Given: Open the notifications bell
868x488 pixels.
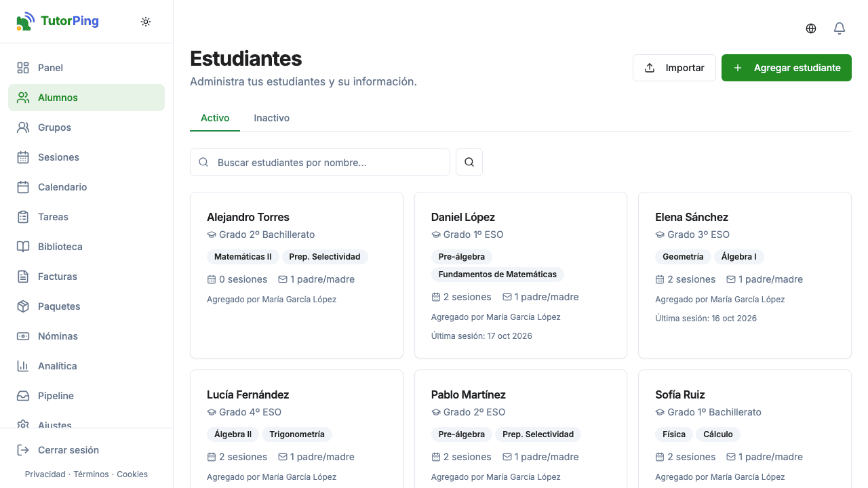Looking at the screenshot, I should tap(840, 28).
